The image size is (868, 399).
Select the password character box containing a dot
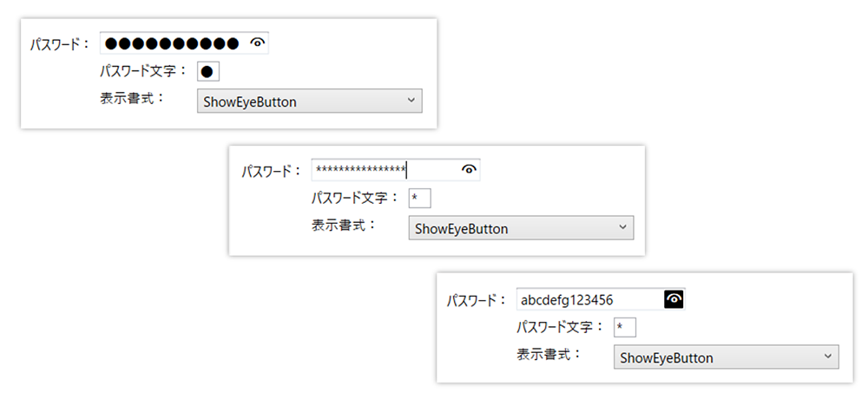point(208,71)
